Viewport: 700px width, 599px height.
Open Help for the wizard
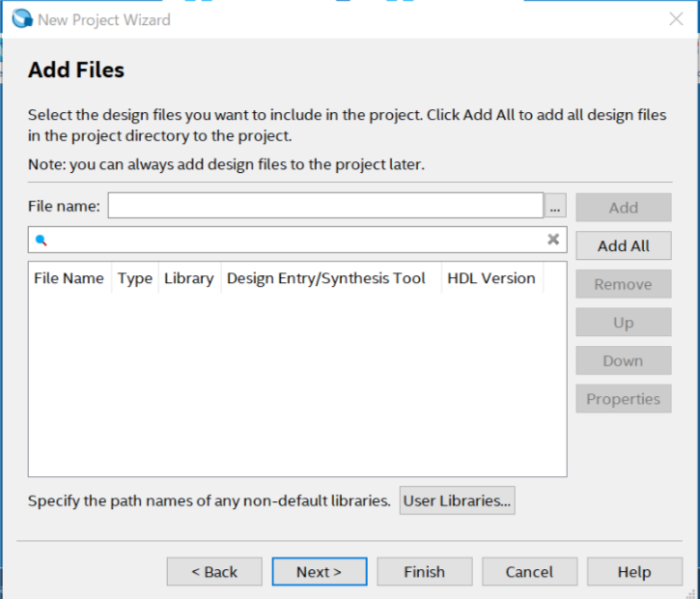(x=633, y=572)
